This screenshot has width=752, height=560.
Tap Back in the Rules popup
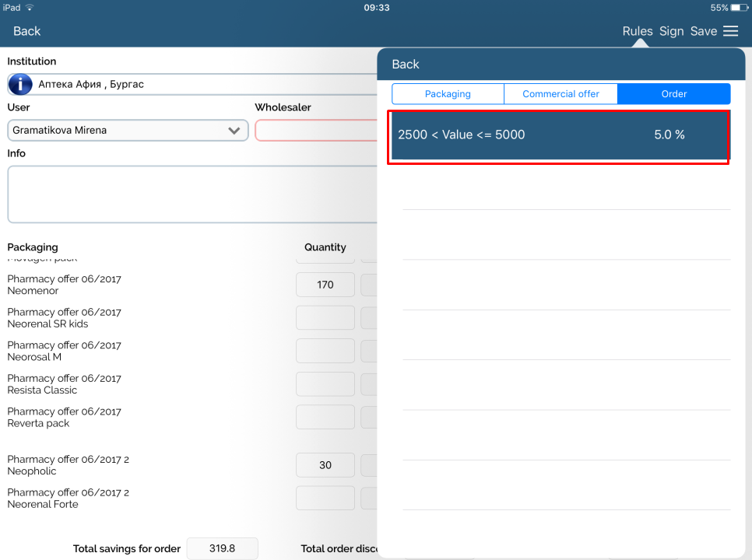(x=406, y=65)
